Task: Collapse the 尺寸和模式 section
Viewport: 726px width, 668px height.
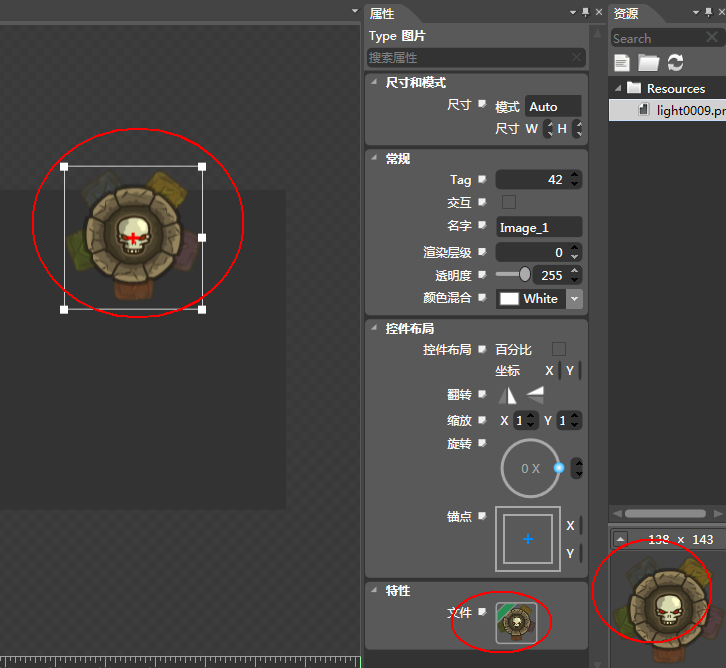Action: pos(374,82)
